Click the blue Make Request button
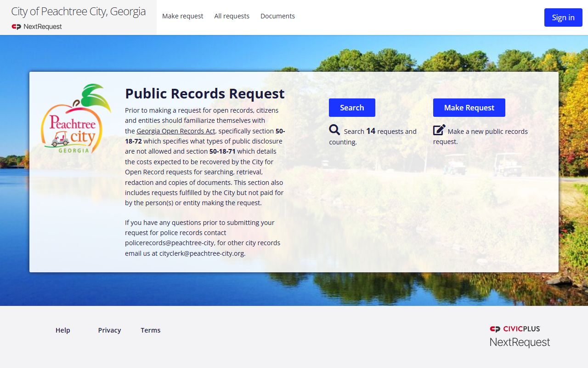588x368 pixels. [x=469, y=108]
